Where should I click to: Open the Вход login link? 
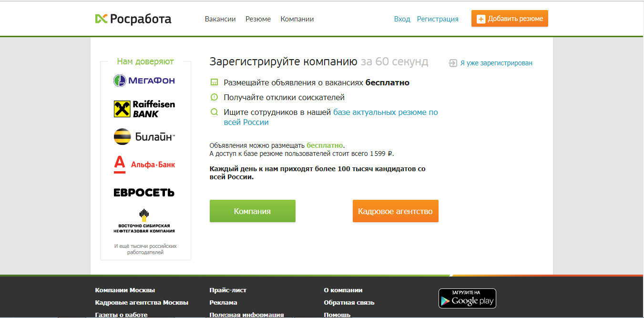coord(402,19)
